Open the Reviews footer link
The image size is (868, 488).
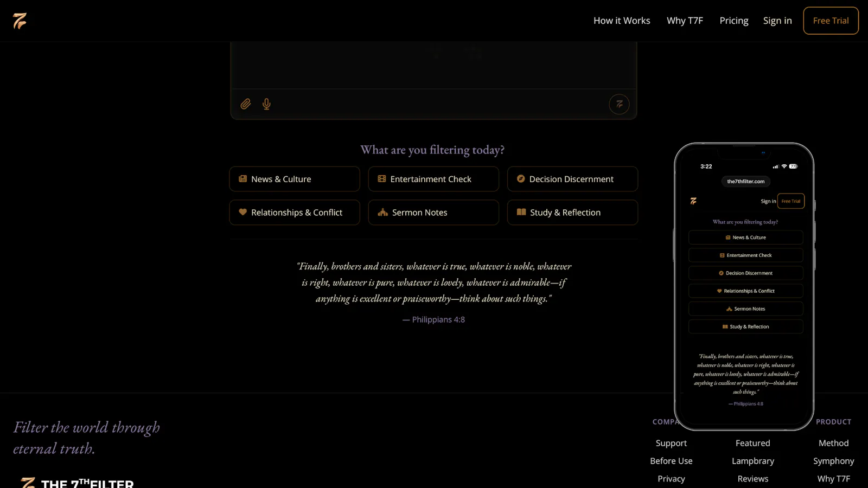coord(752,479)
